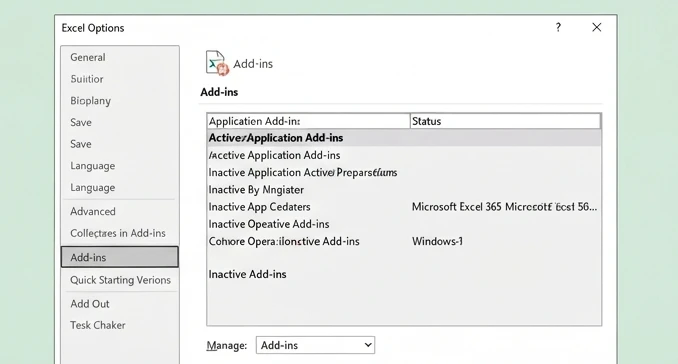Open Collectaes in Add-ins category

click(x=118, y=233)
